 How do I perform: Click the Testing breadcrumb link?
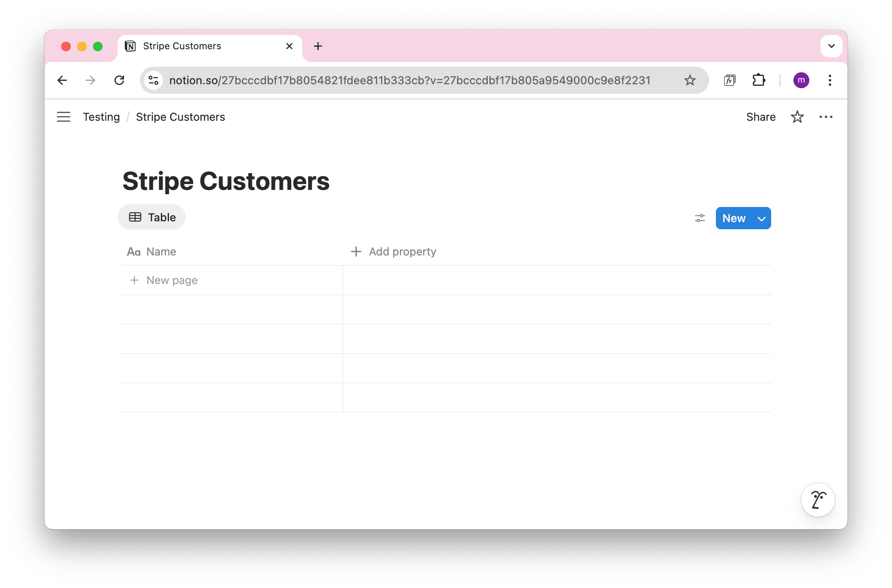pyautogui.click(x=101, y=117)
